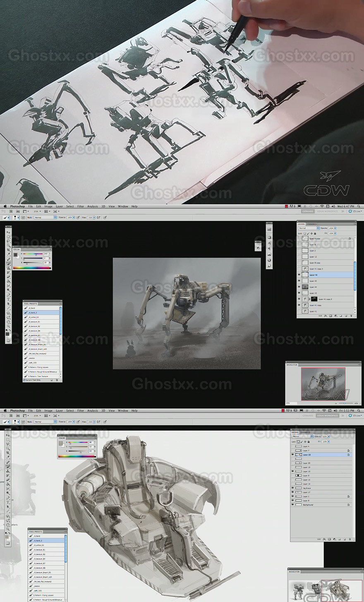Hide Layer 41 copy 2 via eye icon

pos(299,299)
